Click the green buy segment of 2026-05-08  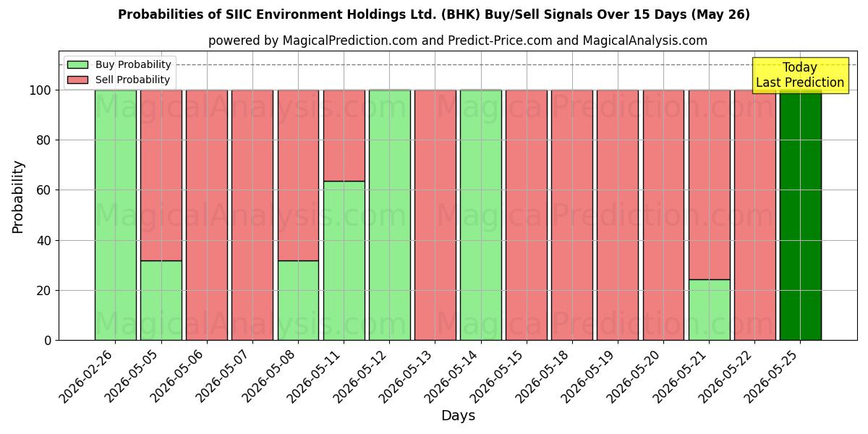(298, 300)
